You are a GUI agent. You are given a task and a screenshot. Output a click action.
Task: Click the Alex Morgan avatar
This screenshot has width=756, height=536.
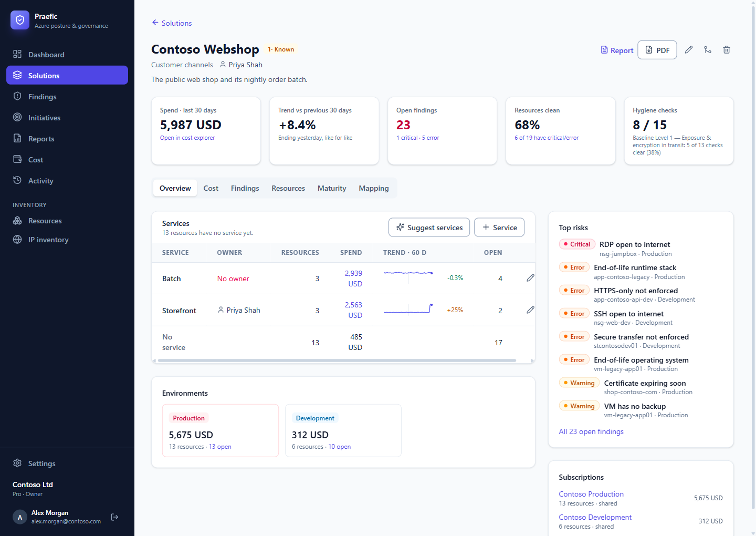pos(20,517)
